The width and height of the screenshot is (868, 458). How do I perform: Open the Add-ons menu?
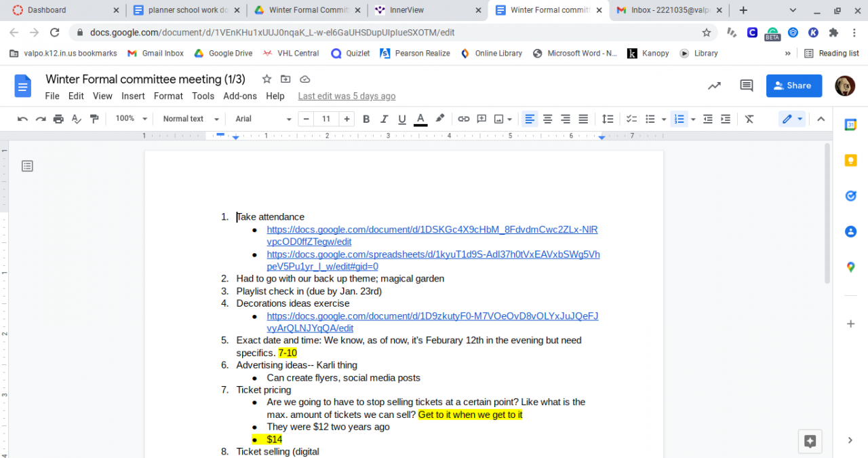240,96
